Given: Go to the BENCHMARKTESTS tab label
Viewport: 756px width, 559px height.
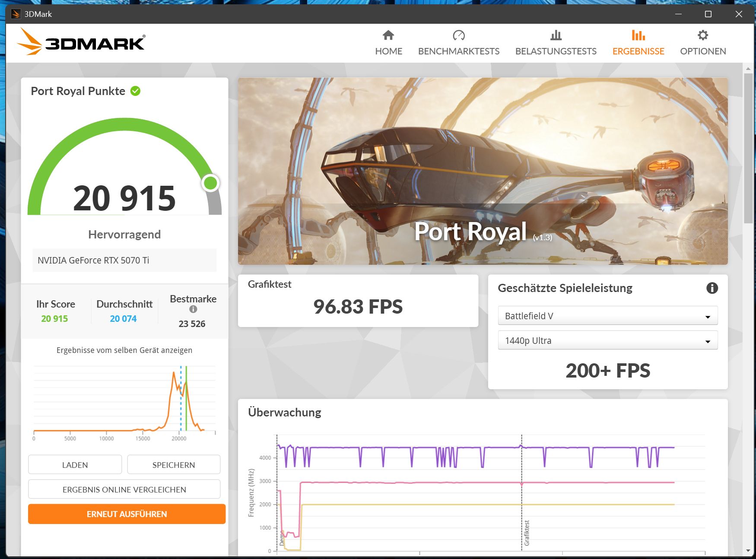Looking at the screenshot, I should (458, 51).
